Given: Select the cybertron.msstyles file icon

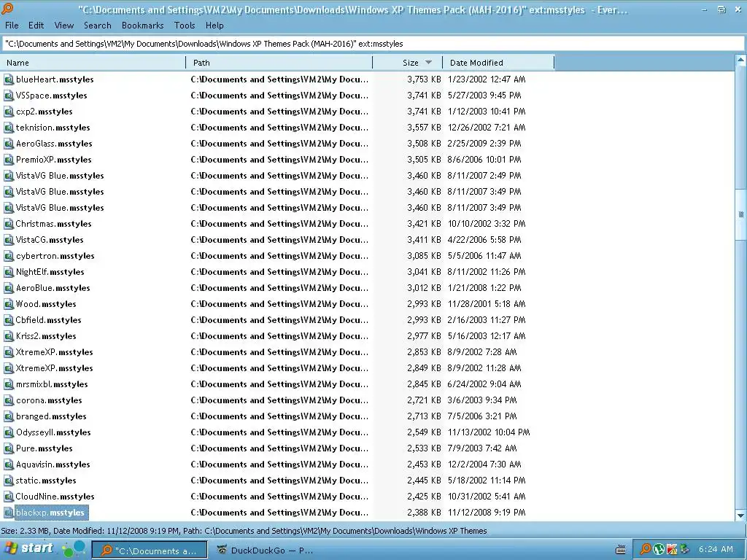Looking at the screenshot, I should (x=9, y=256).
